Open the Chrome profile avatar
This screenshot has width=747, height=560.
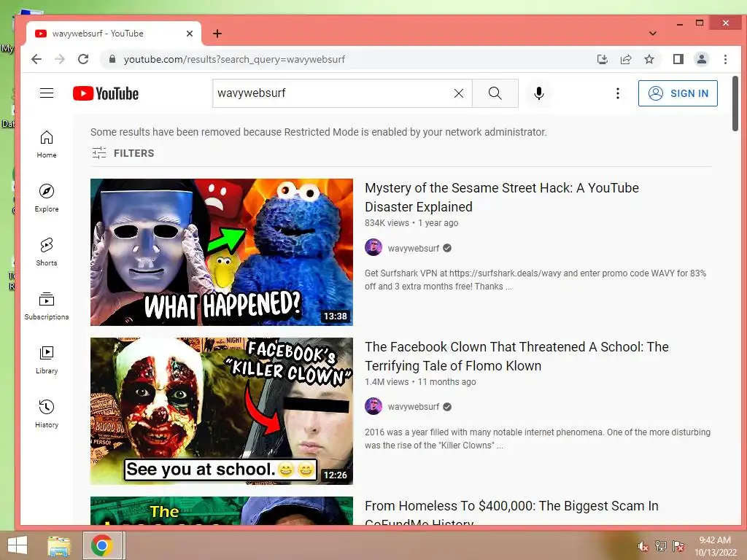[702, 59]
